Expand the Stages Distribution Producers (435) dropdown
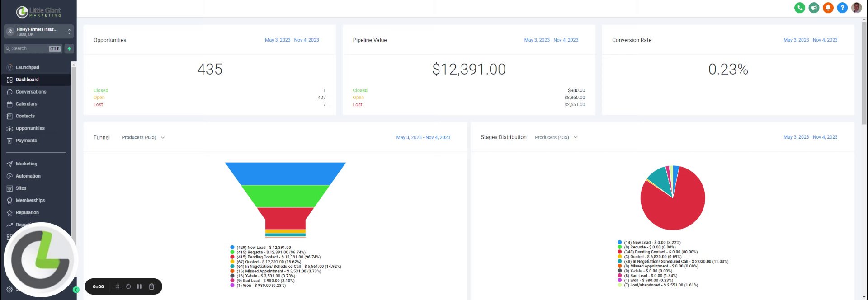868x300 pixels. 556,137
